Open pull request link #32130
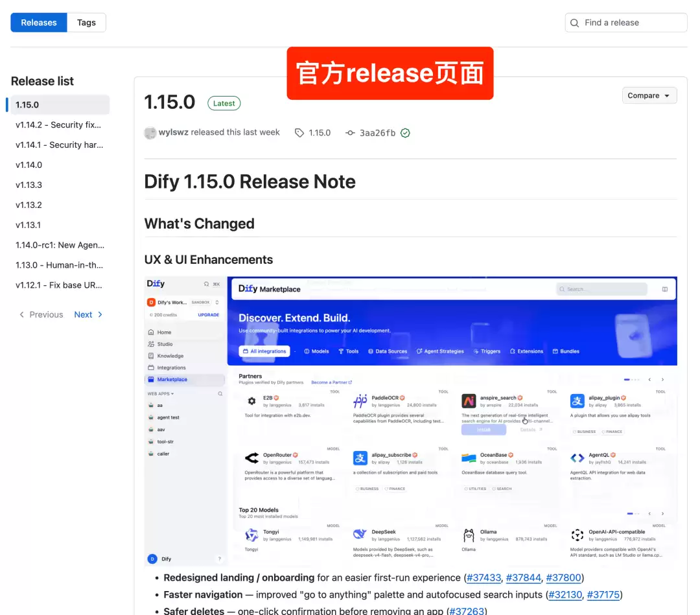 click(x=565, y=595)
